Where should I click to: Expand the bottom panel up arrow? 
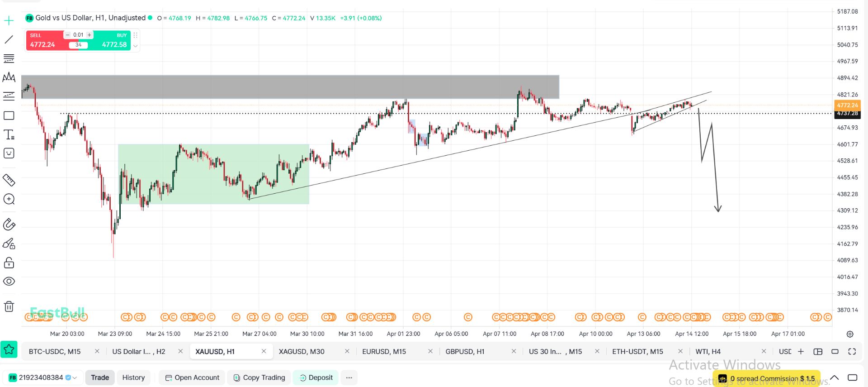(835, 377)
